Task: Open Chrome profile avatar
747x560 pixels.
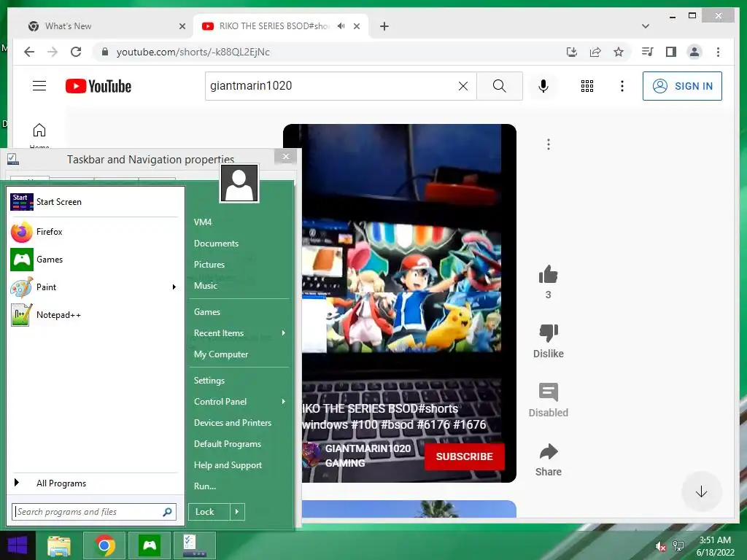Action: 694,52
